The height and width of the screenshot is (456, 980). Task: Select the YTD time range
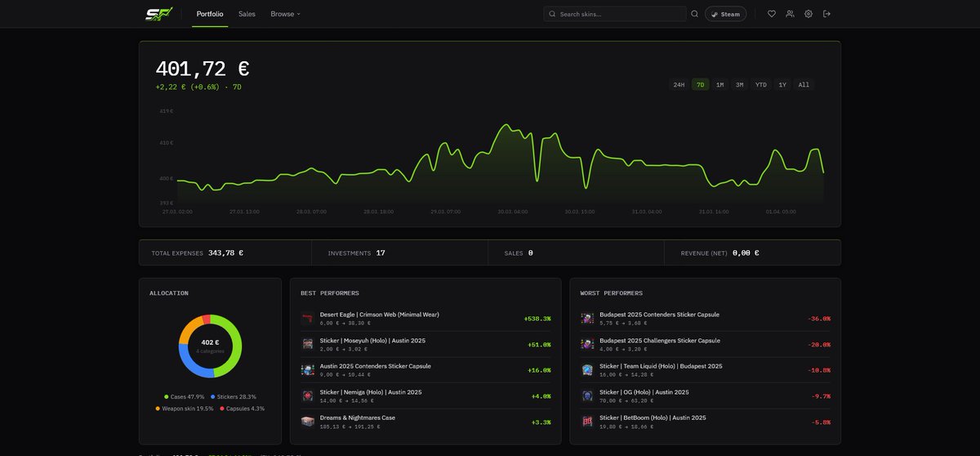pyautogui.click(x=761, y=85)
